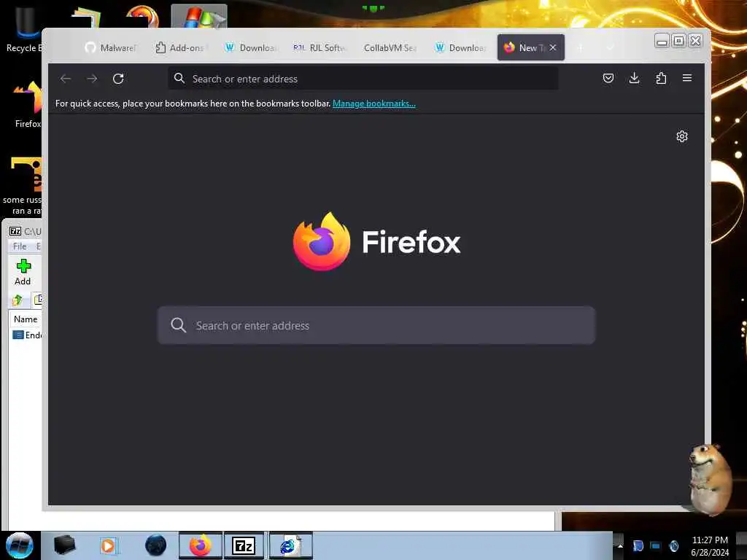Close the Firefox window
The image size is (747, 560).
[695, 42]
